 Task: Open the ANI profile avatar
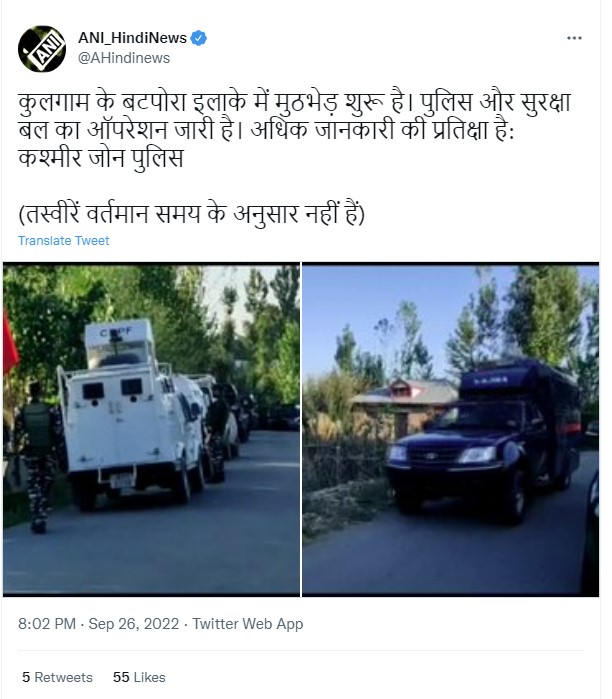[42, 49]
